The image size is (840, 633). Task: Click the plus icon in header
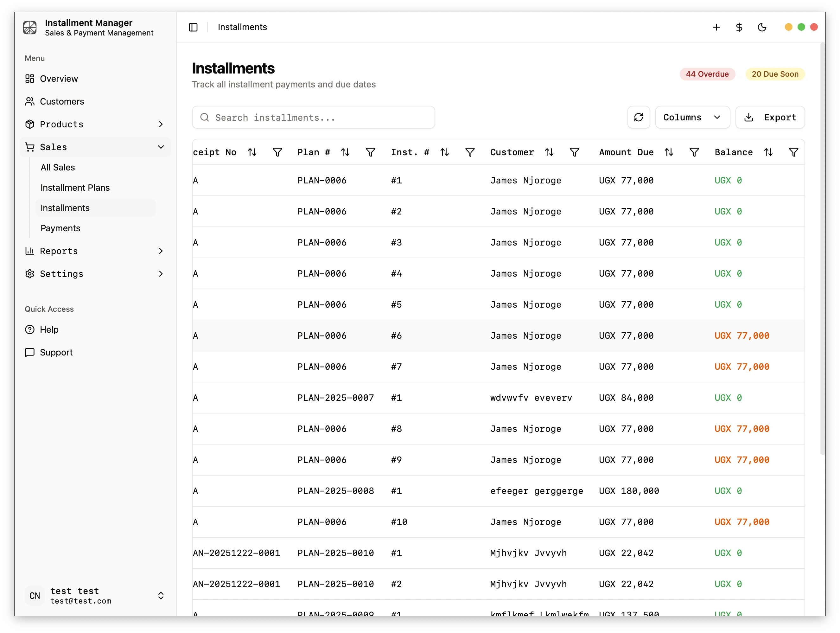click(716, 27)
